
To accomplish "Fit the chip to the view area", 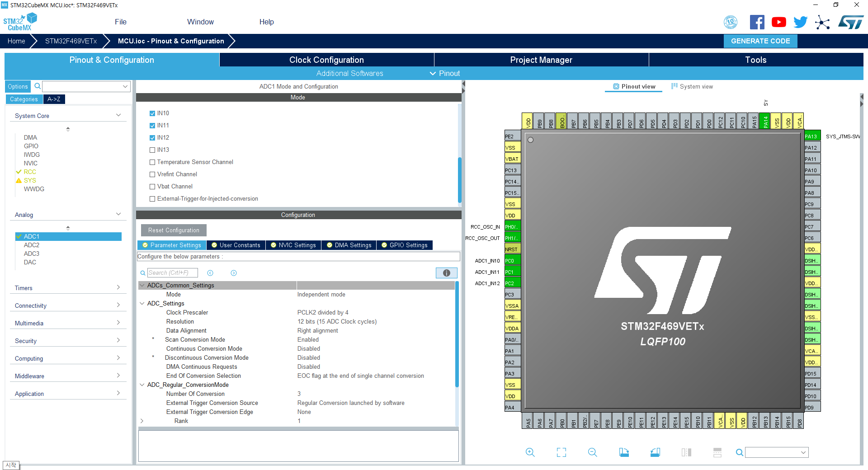I will tap(561, 452).
